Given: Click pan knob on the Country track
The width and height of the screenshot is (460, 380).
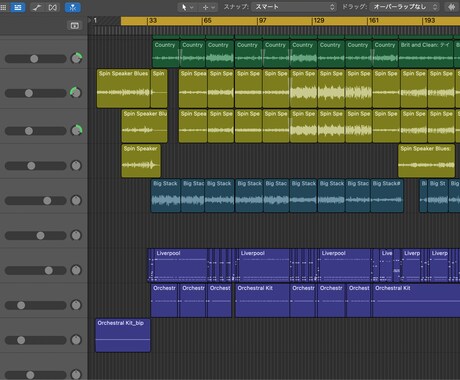Looking at the screenshot, I should coord(76,59).
